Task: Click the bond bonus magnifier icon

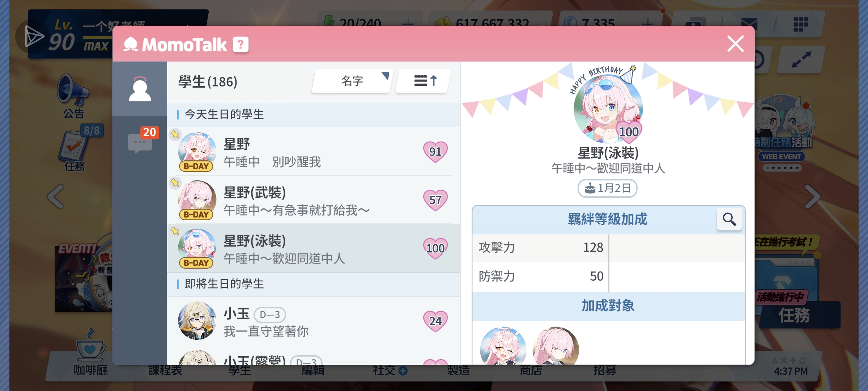Action: coord(729,219)
